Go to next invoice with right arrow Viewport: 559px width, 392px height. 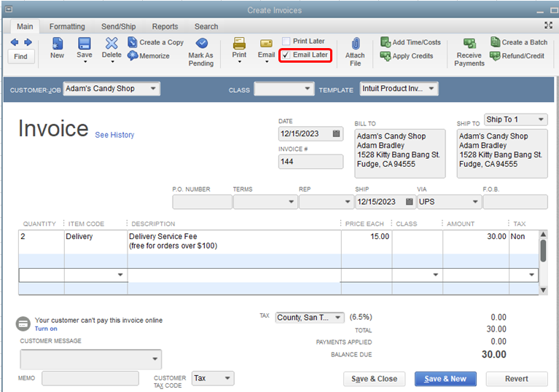(x=28, y=42)
